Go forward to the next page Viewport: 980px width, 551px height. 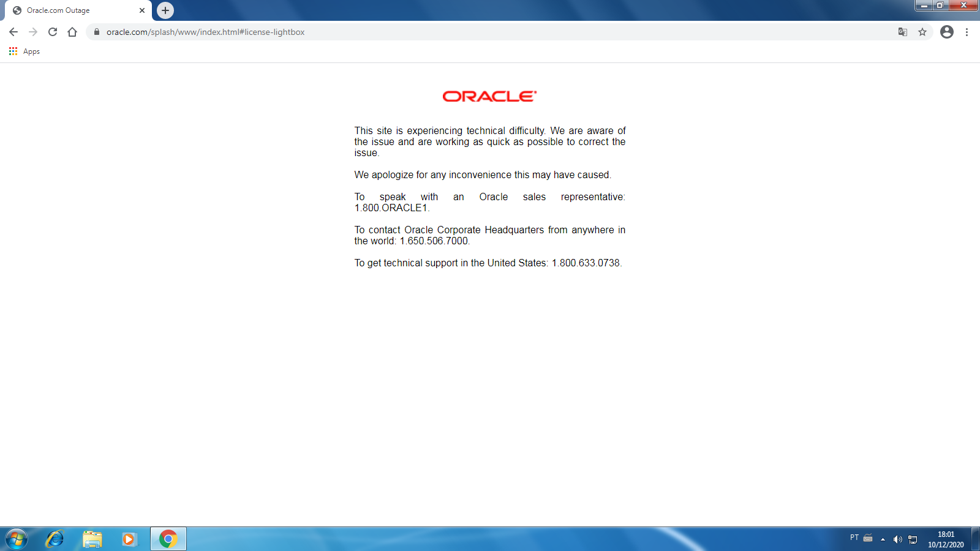[x=33, y=32]
